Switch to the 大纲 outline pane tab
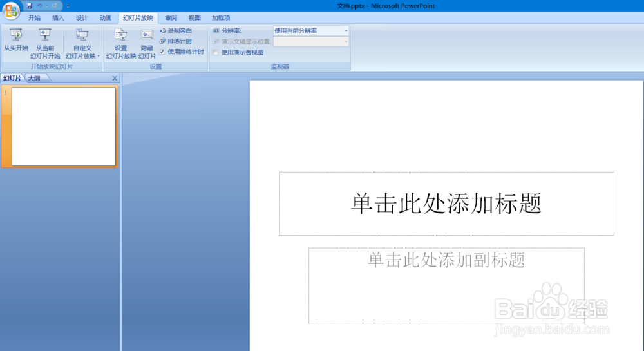Screen dimensions: 644x351 (x=35, y=78)
